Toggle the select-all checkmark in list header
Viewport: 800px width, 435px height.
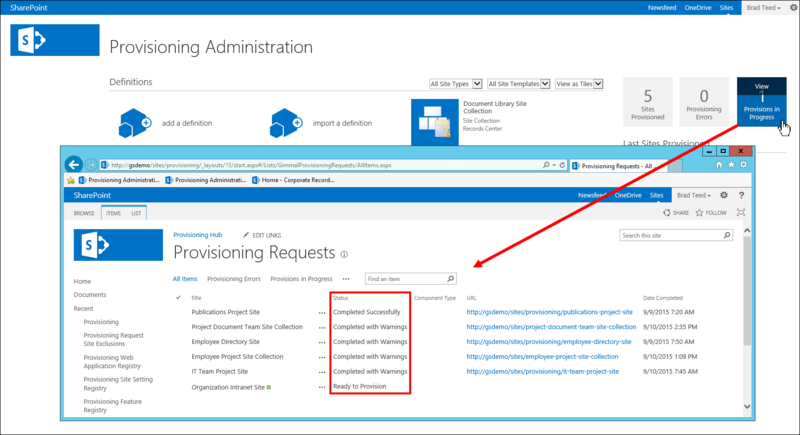coord(178,298)
